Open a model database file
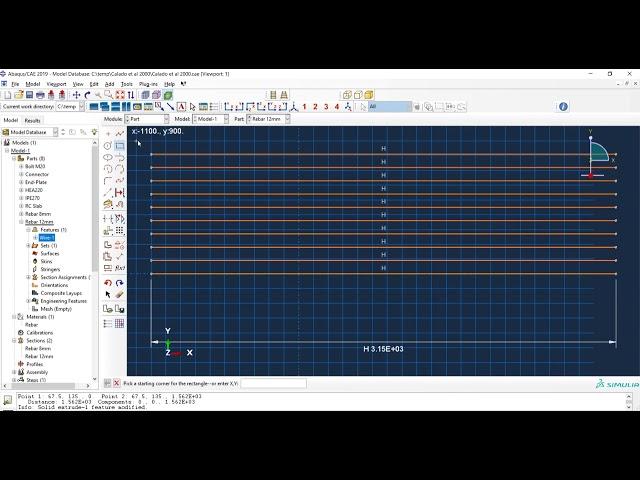Screen dimensions: 640x480 click(18, 95)
